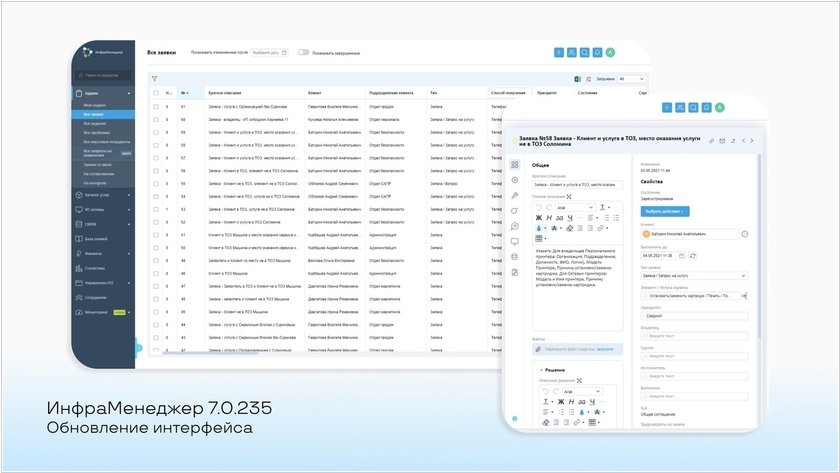Tick the checkbox for request row 55
The width and height of the screenshot is (840, 473).
tap(156, 184)
